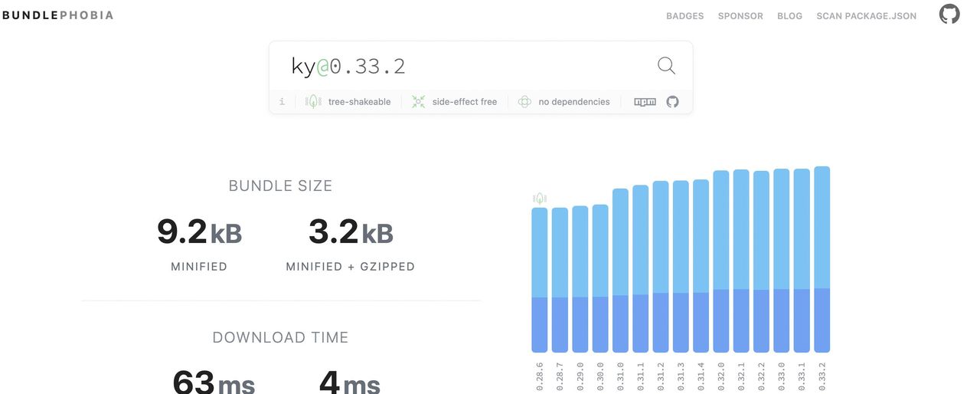The width and height of the screenshot is (980, 394).
Task: Select the 0.31.1 version bar
Action: click(x=640, y=269)
